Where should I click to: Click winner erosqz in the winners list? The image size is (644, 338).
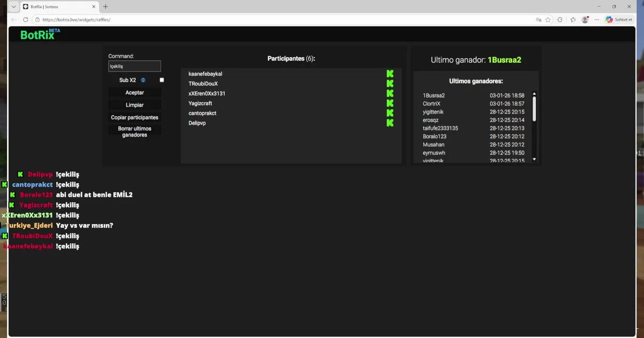click(x=431, y=120)
